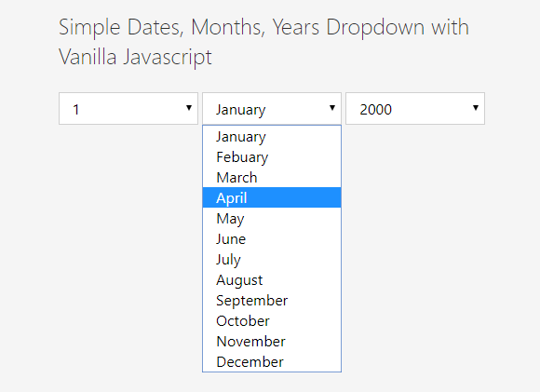The image size is (540, 392).
Task: Select the highlighted April option
Action: tap(272, 197)
